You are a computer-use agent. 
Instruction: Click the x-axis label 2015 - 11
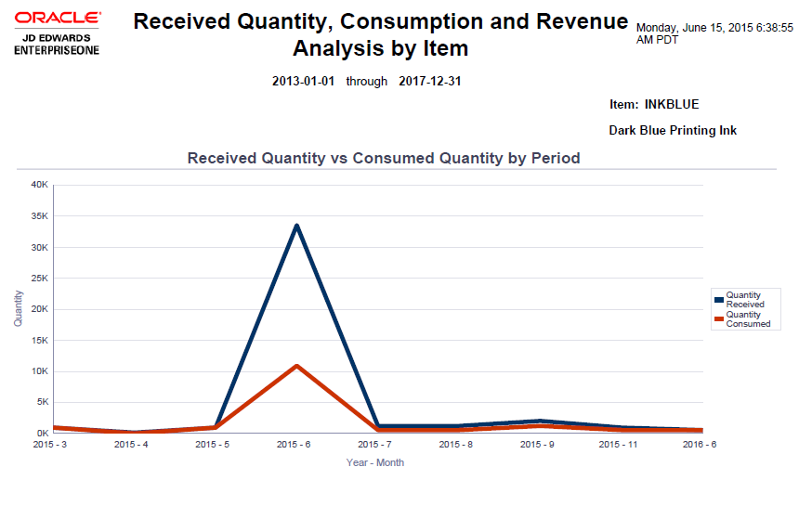click(619, 445)
